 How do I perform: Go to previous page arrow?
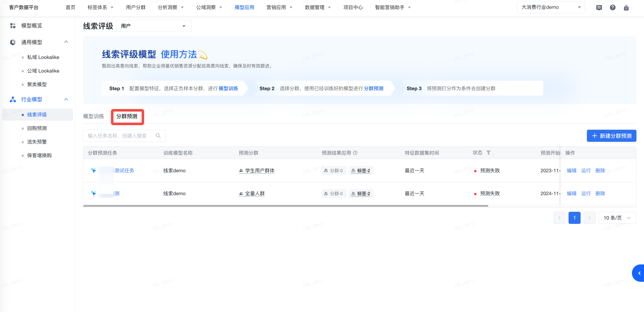tap(559, 218)
